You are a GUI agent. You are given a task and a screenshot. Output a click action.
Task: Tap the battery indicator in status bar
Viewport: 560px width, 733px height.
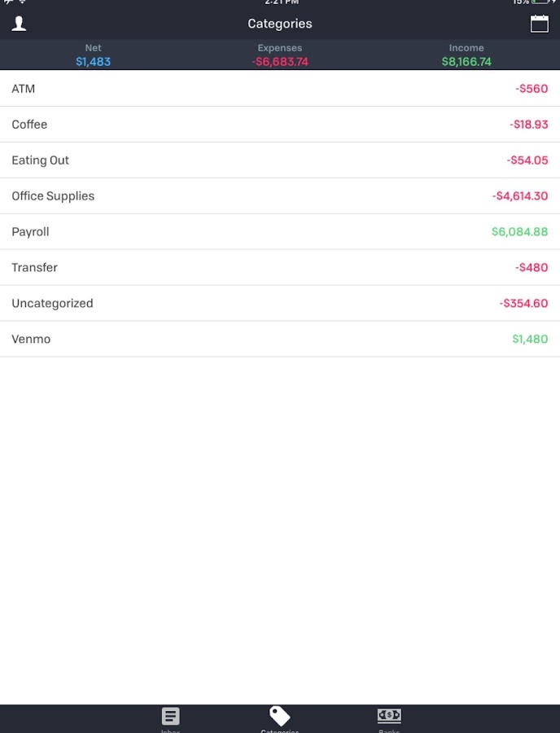point(542,3)
